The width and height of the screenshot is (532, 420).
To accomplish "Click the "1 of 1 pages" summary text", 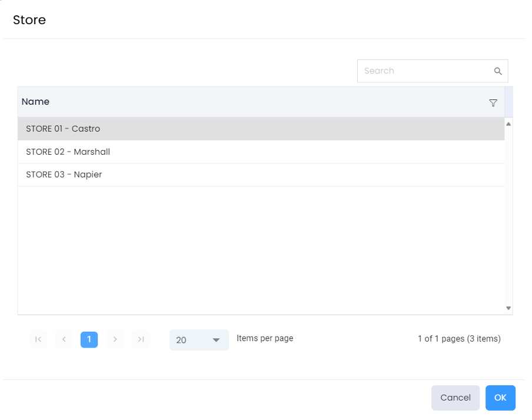I will (459, 339).
